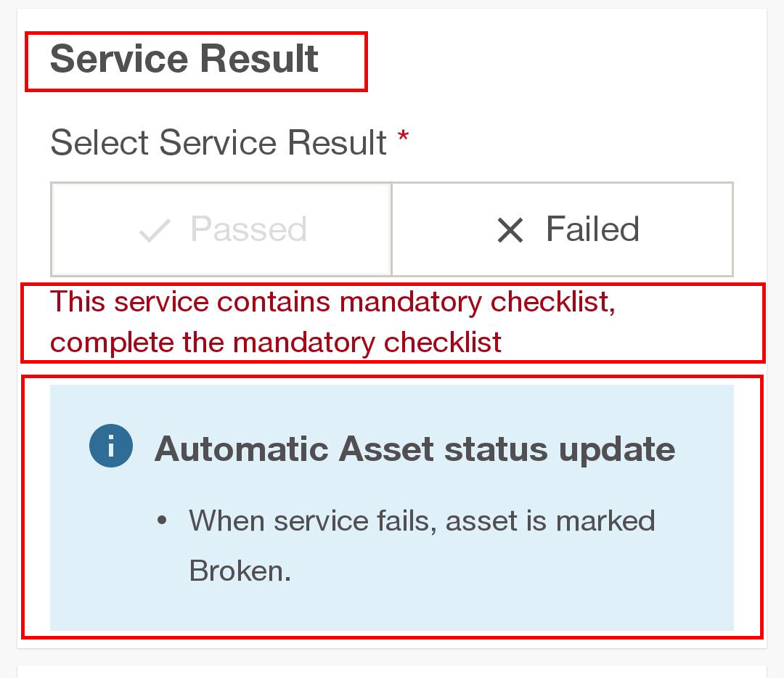Click the word 'Service' in the bold heading

[112, 59]
